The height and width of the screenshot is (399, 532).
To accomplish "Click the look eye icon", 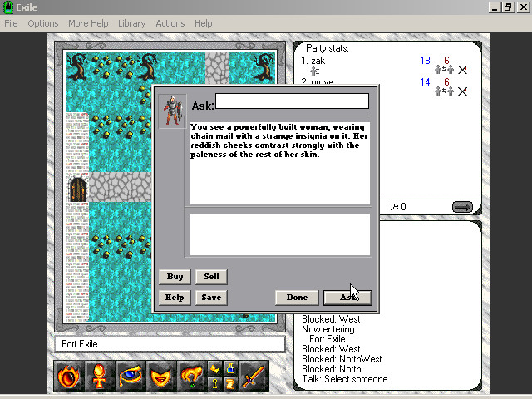I will pyautogui.click(x=131, y=377).
